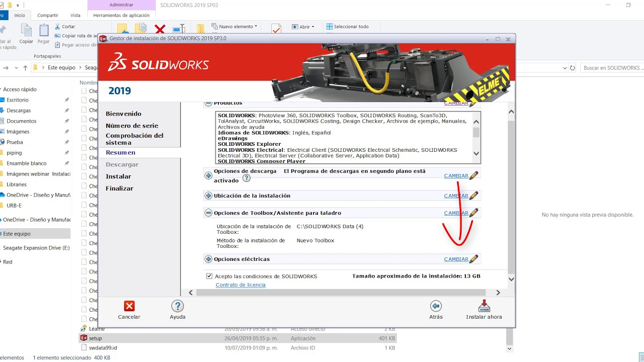This screenshot has width=644, height=362.
Task: Select Número de serie installer step
Action: [x=132, y=126]
